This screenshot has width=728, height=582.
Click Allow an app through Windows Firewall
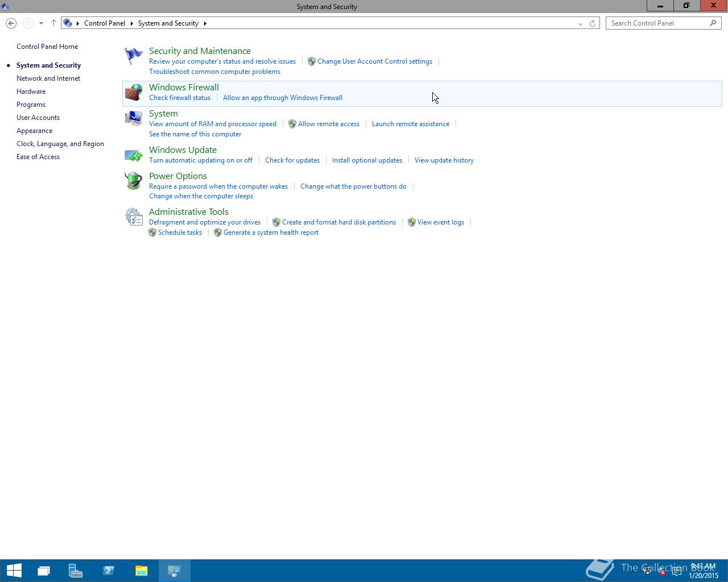(x=283, y=98)
